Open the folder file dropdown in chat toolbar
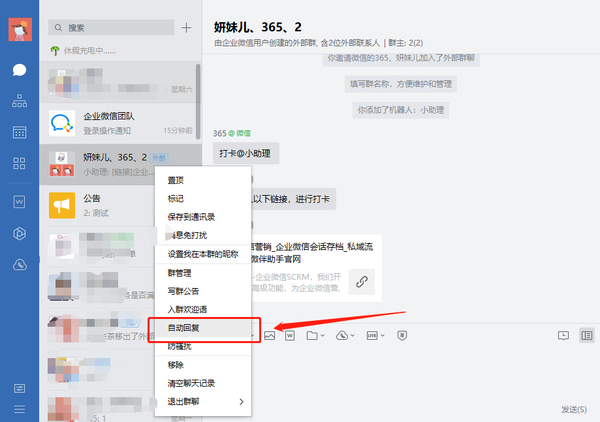The height and width of the screenshot is (422, 600). (315, 336)
